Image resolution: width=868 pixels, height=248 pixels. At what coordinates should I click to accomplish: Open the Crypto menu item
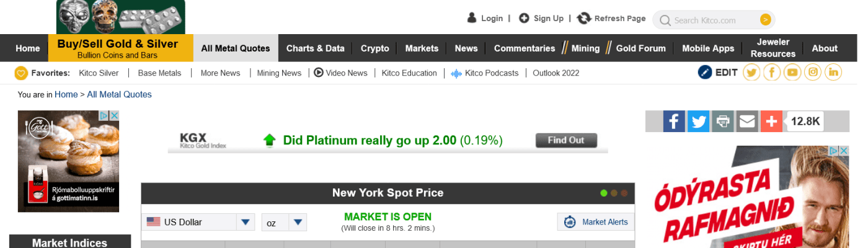[x=374, y=48]
